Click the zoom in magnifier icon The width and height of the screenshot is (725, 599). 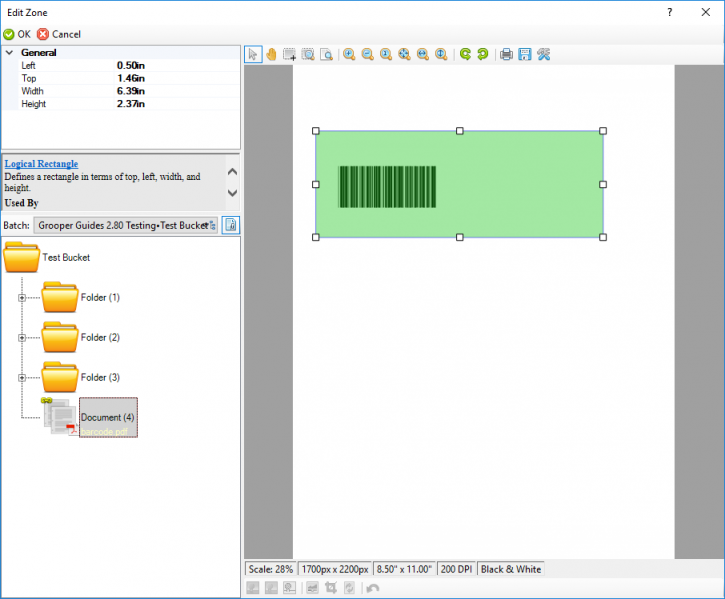349,54
